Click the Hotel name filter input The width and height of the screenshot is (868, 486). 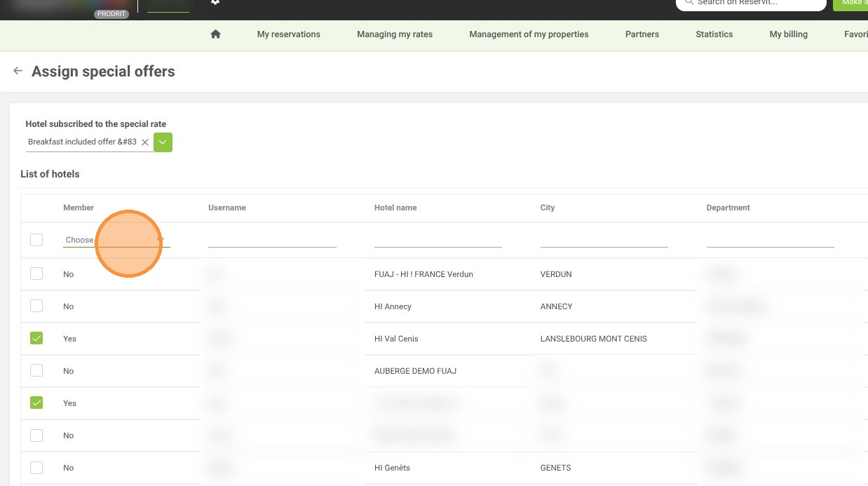click(x=438, y=240)
